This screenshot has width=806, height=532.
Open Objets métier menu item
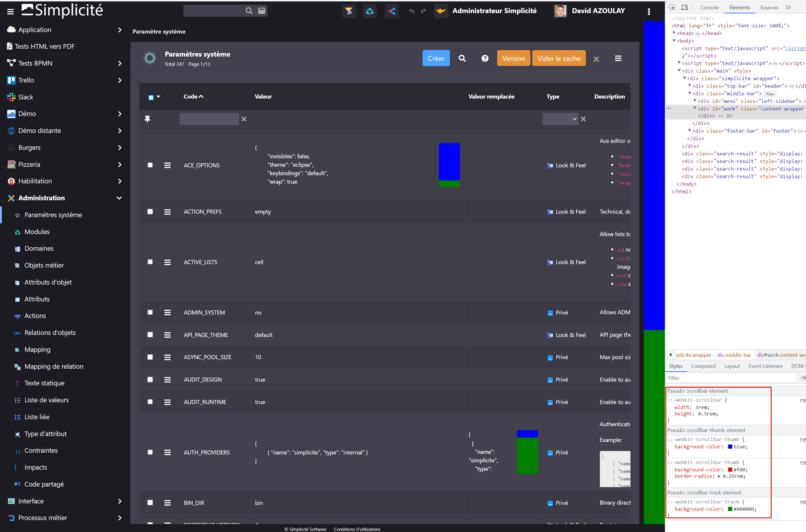(44, 265)
